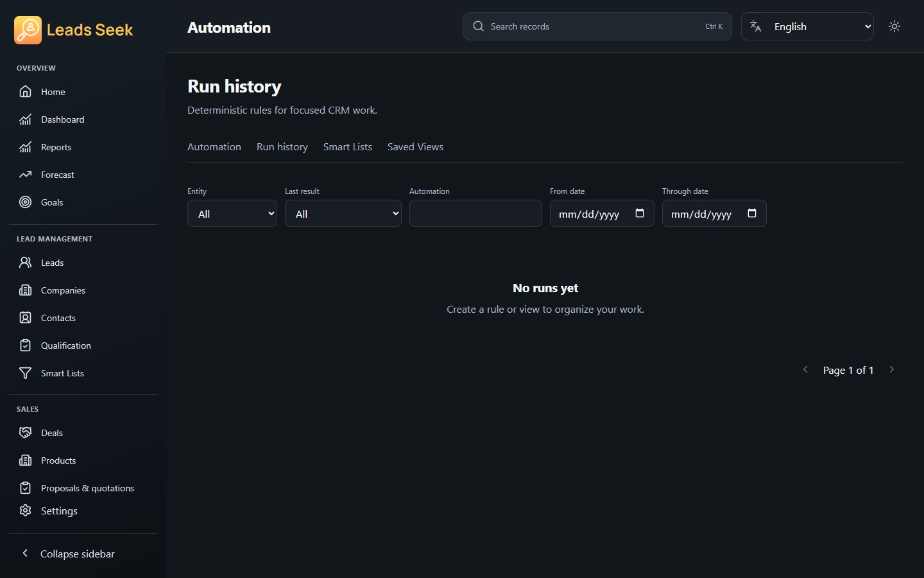Click the Forecast trending arrow icon
The image size is (924, 578).
point(25,175)
